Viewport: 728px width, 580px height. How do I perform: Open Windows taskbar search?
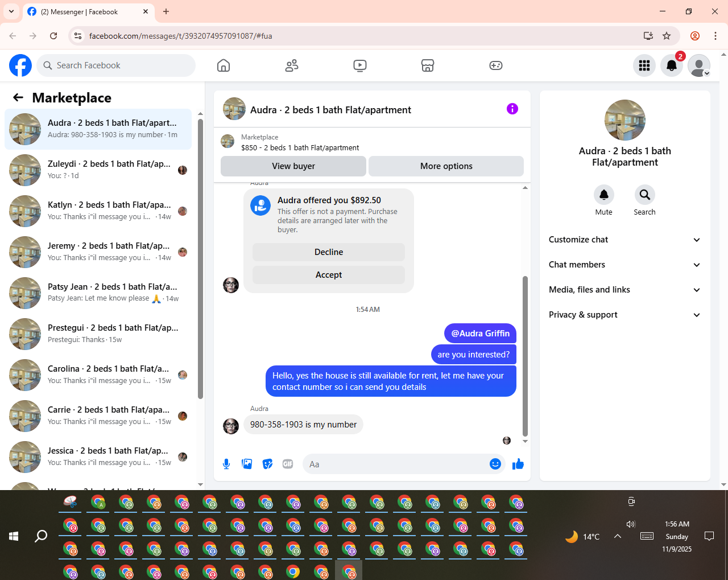coord(41,536)
